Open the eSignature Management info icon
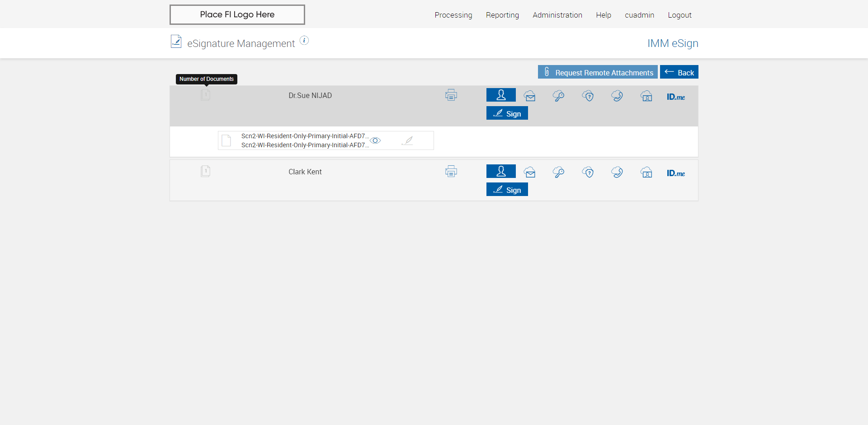Screen dimensions: 868x425 [x=304, y=40]
